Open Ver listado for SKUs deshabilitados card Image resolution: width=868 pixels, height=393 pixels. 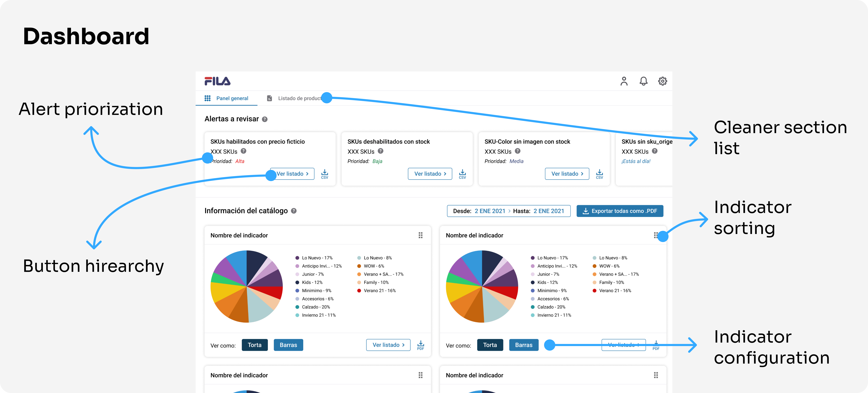pos(430,174)
